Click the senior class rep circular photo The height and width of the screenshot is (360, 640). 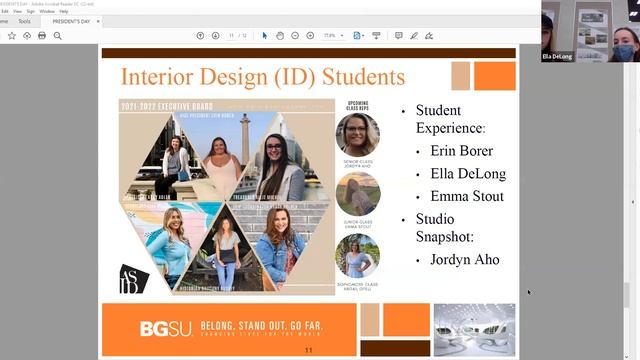(x=358, y=135)
